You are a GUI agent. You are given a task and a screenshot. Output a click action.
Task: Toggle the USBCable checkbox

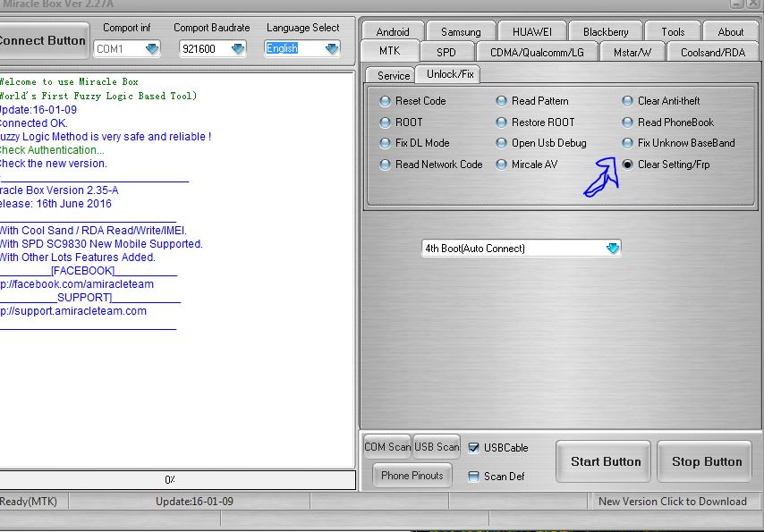click(x=473, y=447)
